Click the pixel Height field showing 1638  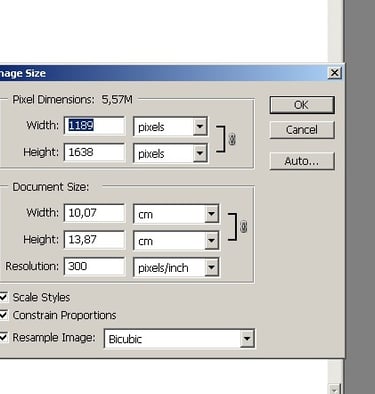(x=94, y=152)
